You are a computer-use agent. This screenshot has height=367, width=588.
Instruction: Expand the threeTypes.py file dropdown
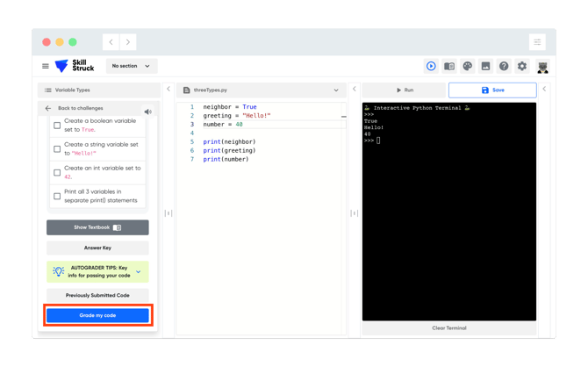[x=336, y=90]
